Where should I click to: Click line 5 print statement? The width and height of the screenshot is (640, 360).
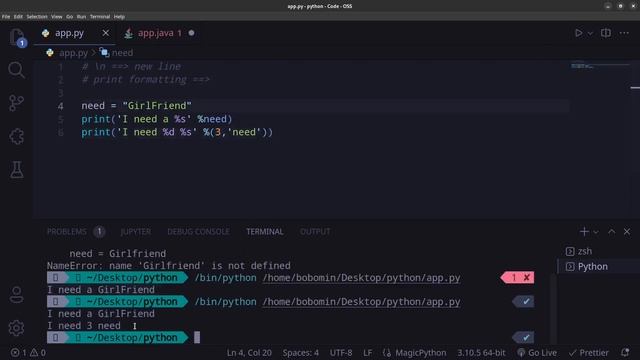[x=157, y=119]
